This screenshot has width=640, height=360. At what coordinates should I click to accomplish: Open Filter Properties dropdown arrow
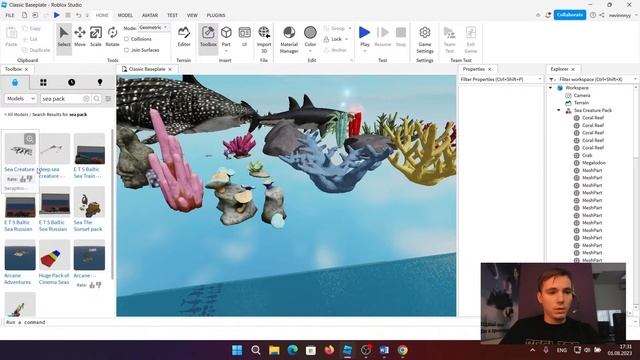540,79
